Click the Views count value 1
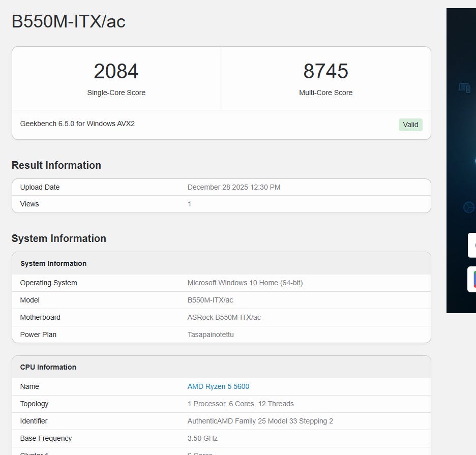The height and width of the screenshot is (455, 476). 189,204
